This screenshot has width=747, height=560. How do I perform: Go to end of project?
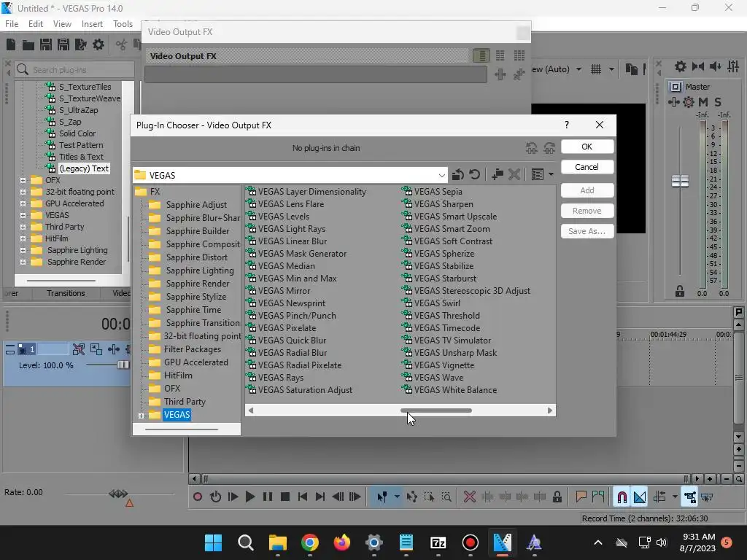(320, 497)
